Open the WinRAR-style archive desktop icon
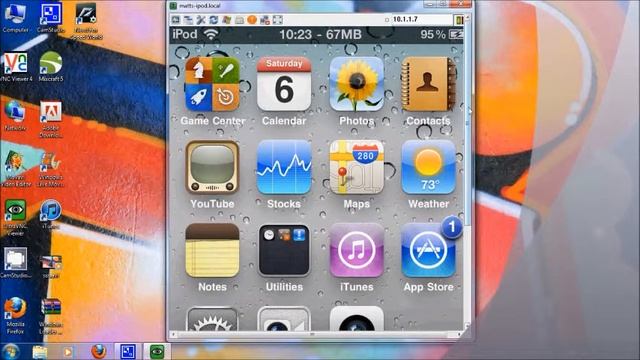The image size is (640, 360). coord(51,316)
